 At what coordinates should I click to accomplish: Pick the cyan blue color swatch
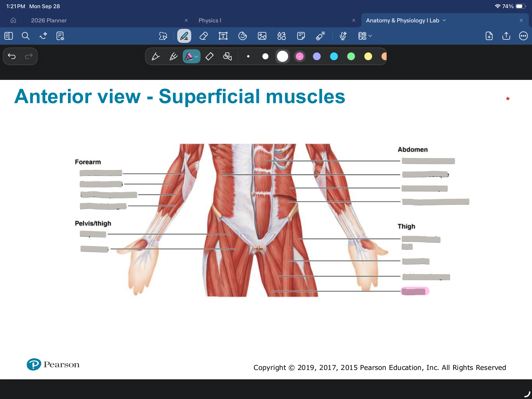click(x=334, y=56)
